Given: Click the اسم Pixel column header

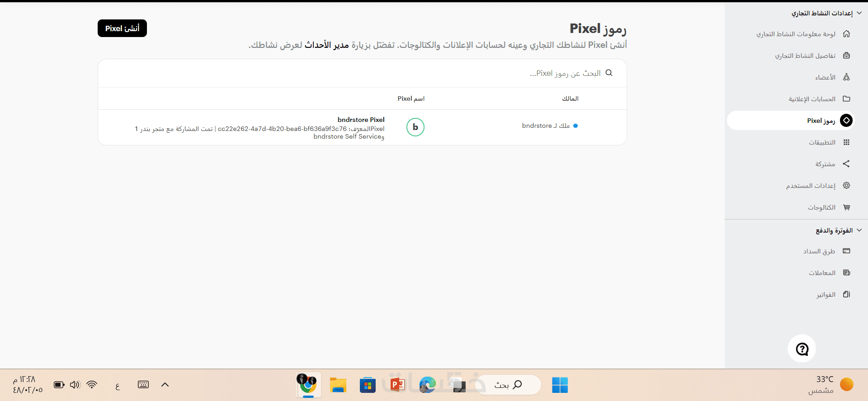Looking at the screenshot, I should [x=411, y=98].
